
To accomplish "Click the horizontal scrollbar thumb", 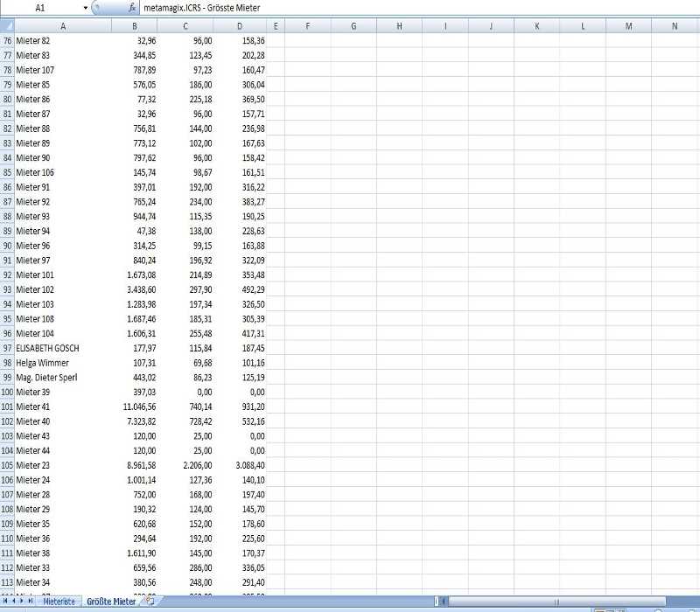I will pyautogui.click(x=556, y=602).
